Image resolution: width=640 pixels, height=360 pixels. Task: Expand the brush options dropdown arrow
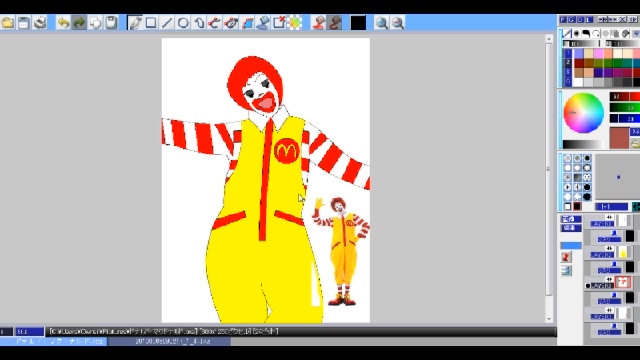tap(636, 33)
